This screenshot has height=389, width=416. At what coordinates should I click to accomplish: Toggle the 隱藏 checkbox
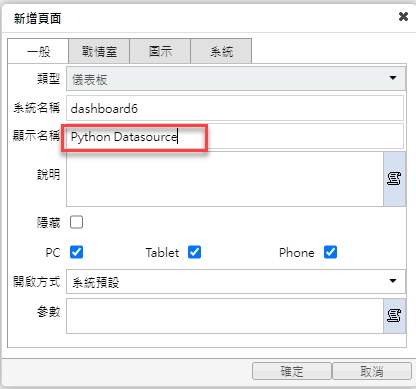pos(76,222)
